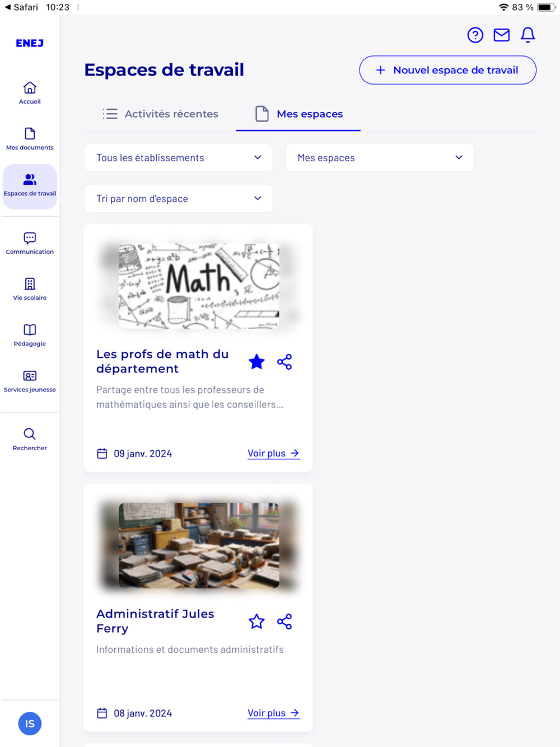Go back to Safari in status bar
The image size is (560, 747).
(x=21, y=7)
